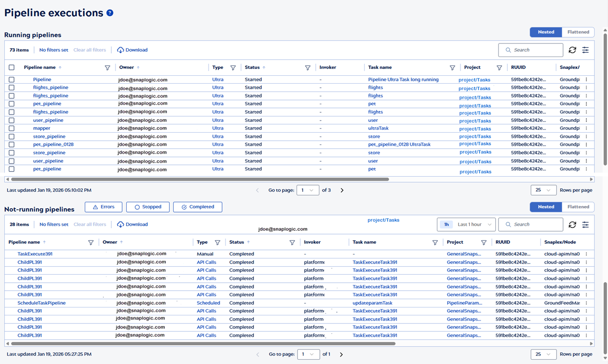The width and height of the screenshot is (608, 364).
Task: Select the checkbox for the pet_pipeline_0128 row
Action: click(12, 144)
